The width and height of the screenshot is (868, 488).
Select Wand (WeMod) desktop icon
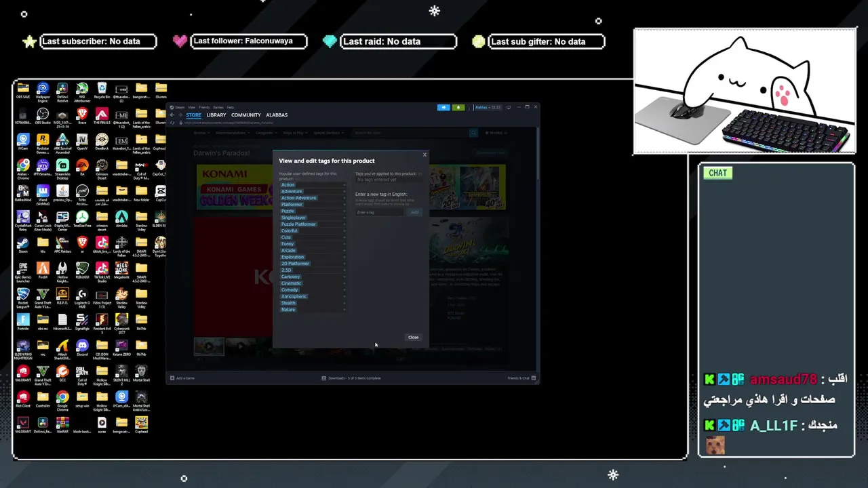(x=43, y=195)
